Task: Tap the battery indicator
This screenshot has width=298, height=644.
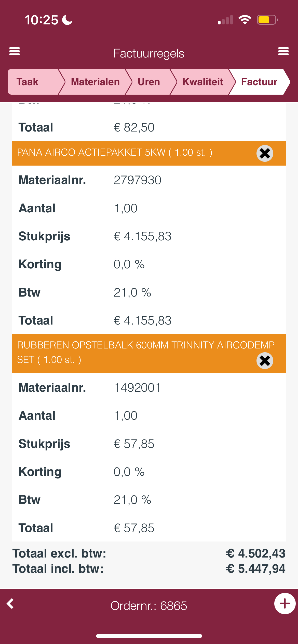Action: coord(267,20)
